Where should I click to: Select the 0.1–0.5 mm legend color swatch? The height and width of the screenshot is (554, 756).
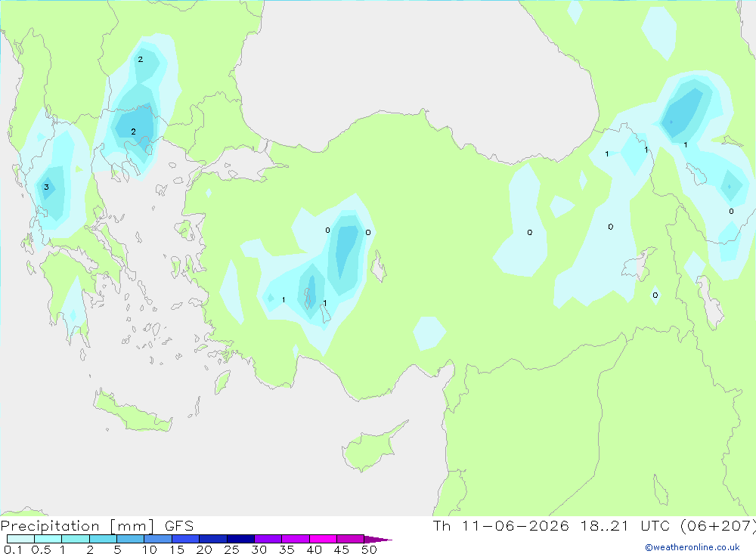coord(20,539)
